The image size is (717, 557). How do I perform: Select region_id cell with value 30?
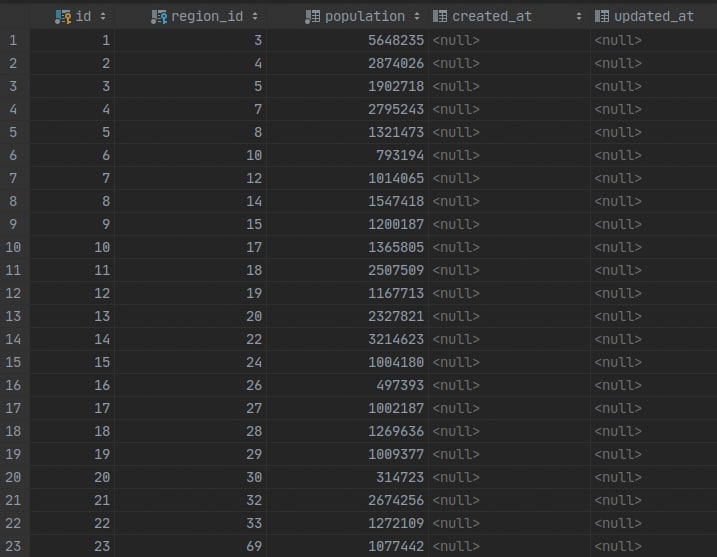(191, 477)
